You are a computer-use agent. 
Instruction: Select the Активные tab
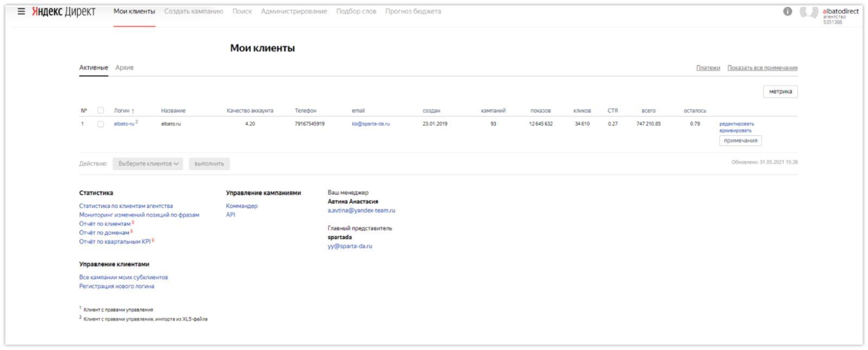coord(93,68)
